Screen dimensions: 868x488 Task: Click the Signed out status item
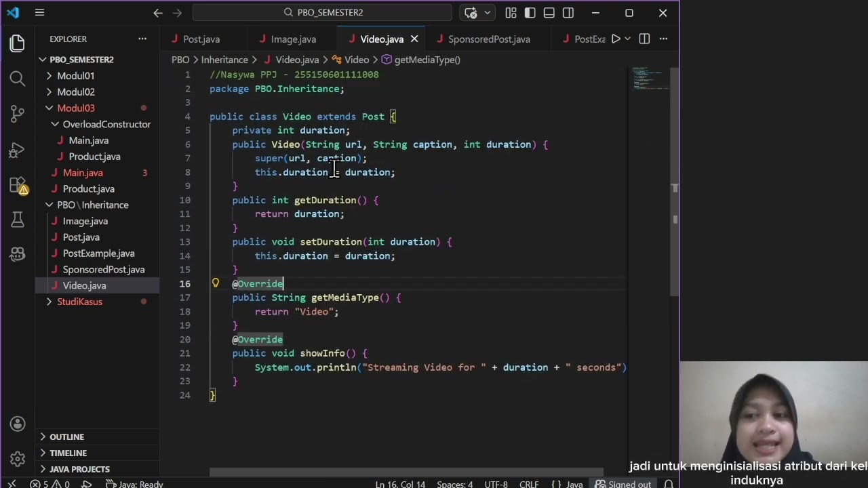(x=623, y=484)
